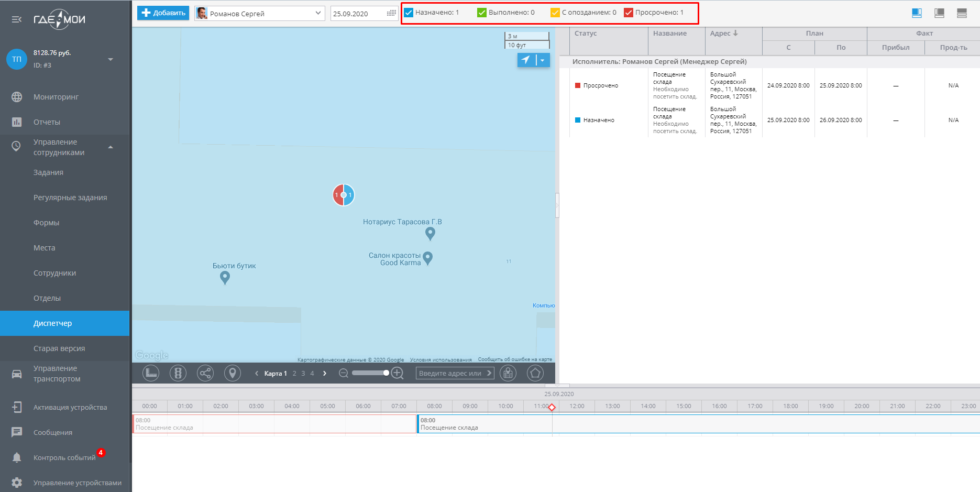This screenshot has height=492, width=980.
Task: Open Мониторинг in the sidebar
Action: 56,97
